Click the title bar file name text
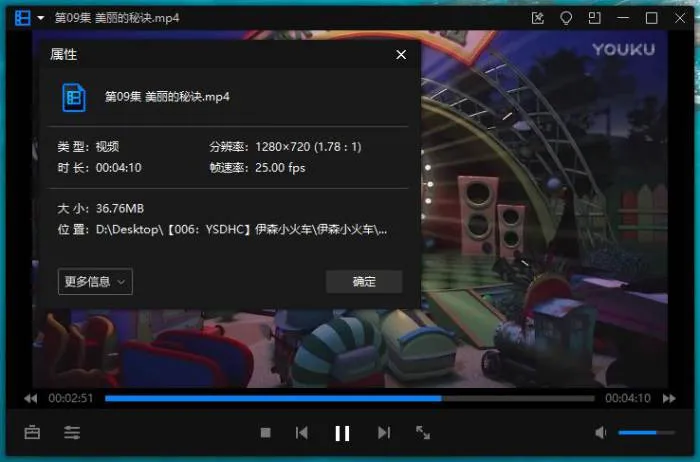700x462 pixels. [x=117, y=18]
